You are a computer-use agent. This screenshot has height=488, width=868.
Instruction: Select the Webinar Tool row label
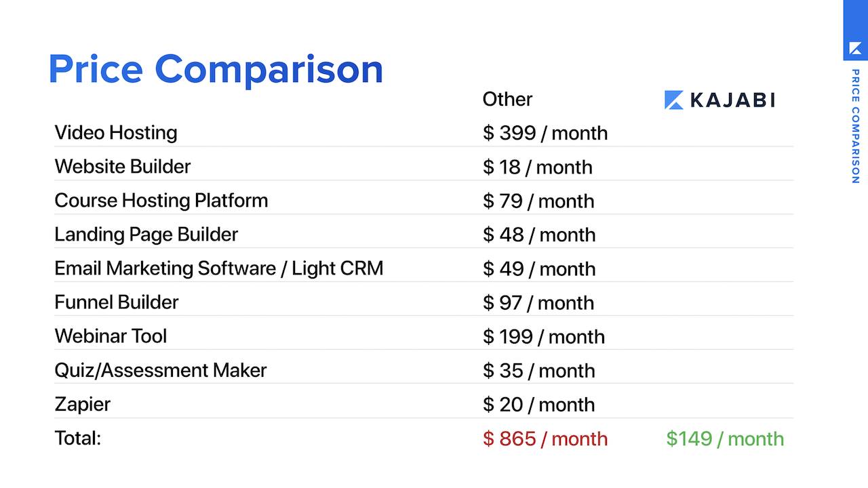tap(111, 335)
